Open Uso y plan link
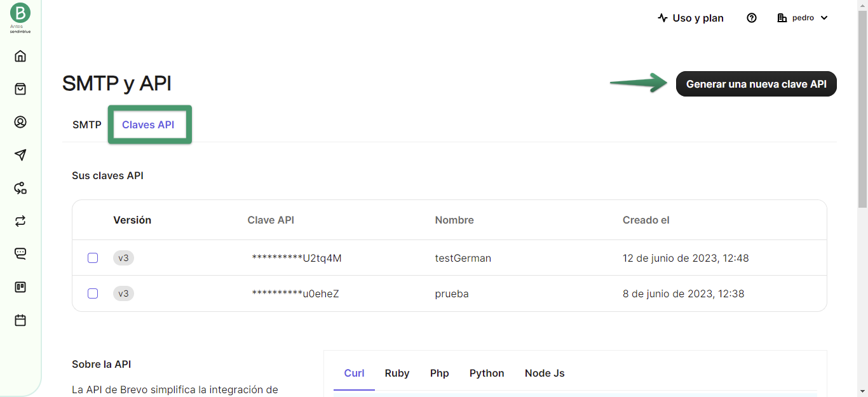 coord(691,18)
